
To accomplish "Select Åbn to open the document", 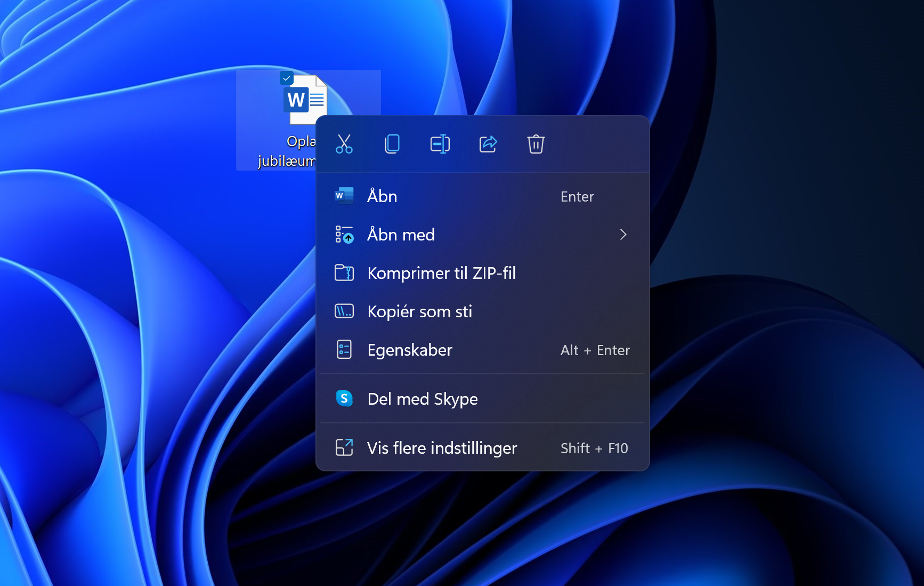I will (382, 196).
